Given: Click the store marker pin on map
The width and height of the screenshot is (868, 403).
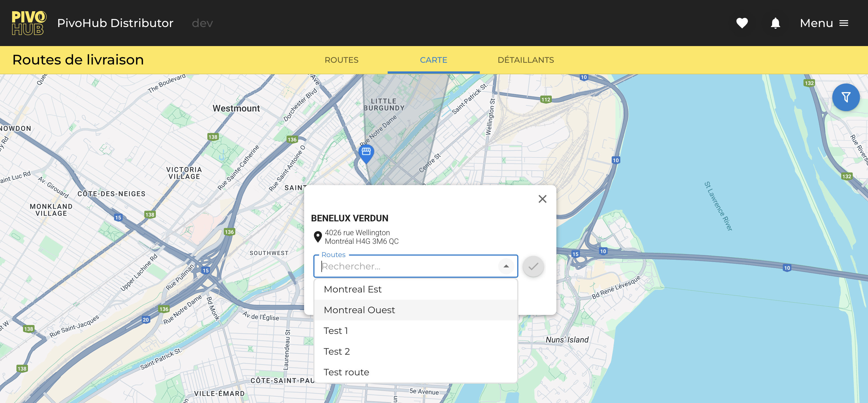Looking at the screenshot, I should click(x=366, y=154).
